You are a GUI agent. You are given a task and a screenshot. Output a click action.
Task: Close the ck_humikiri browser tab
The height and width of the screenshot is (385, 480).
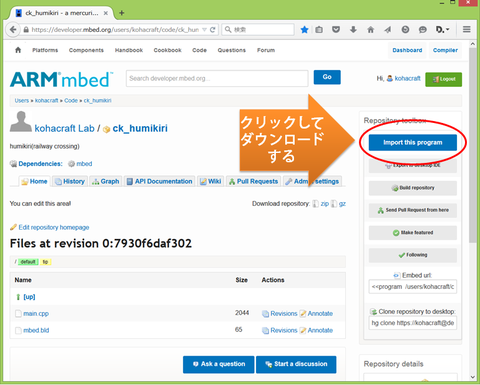pyautogui.click(x=106, y=13)
